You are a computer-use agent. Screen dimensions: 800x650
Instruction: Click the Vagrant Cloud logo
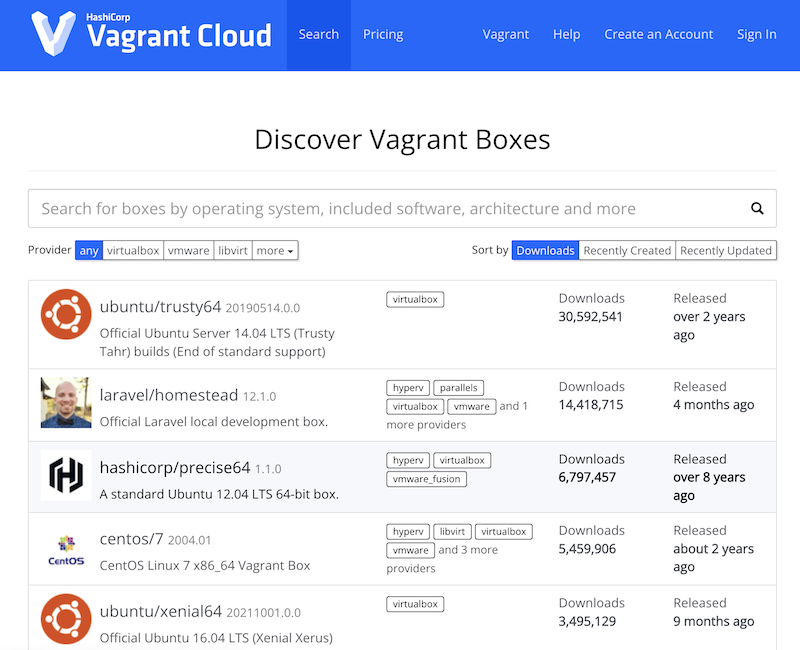coord(151,33)
